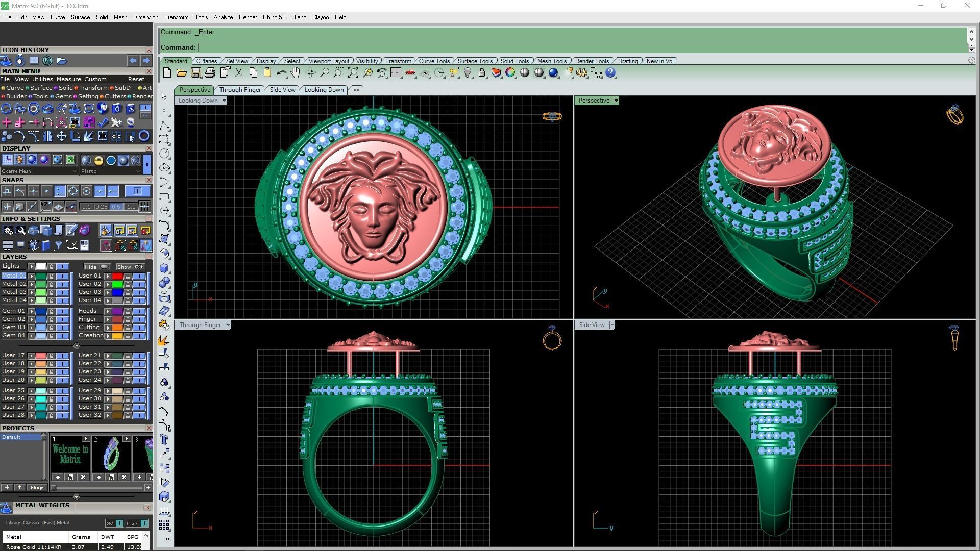Viewport: 980px width, 551px height.
Task: Save the model using the floppy disk icon
Action: point(195,73)
